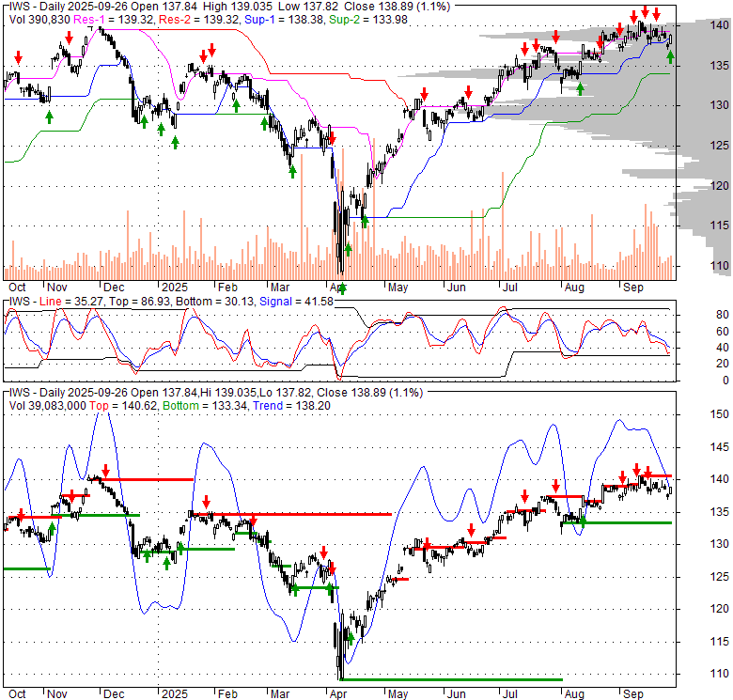Viewport: 733px width, 700px height.
Task: Click the 'Top = 86.93' oscillator legend value
Action: pyautogui.click(x=139, y=302)
